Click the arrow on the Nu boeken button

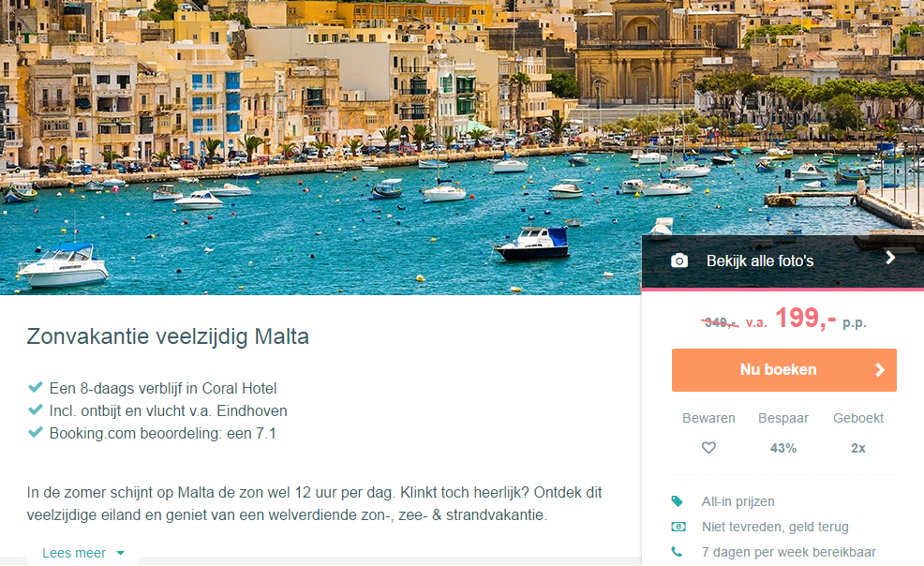click(880, 370)
